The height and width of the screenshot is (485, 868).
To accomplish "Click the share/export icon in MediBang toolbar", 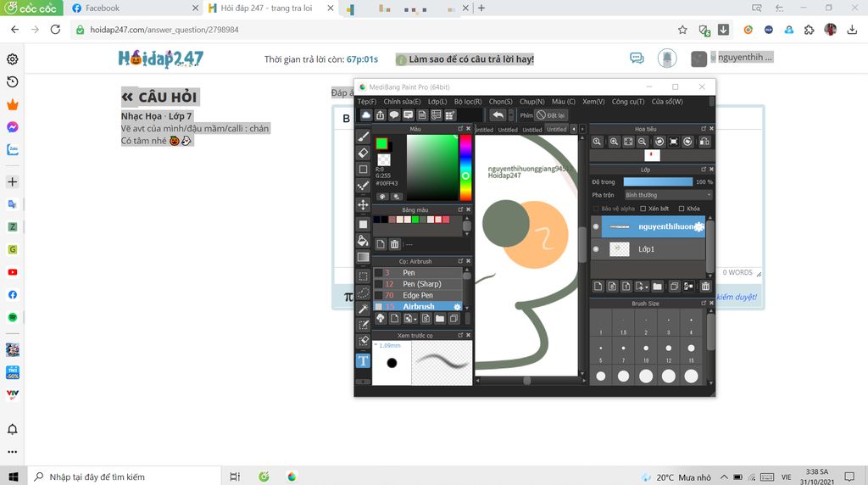I will (381, 115).
